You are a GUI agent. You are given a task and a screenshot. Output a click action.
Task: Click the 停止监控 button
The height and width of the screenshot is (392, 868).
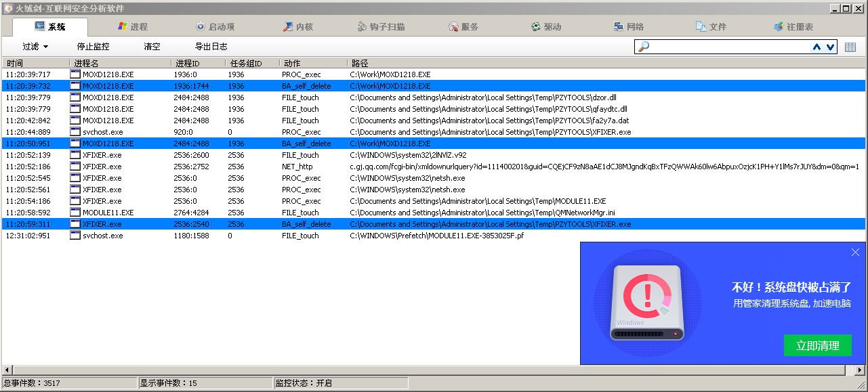93,47
